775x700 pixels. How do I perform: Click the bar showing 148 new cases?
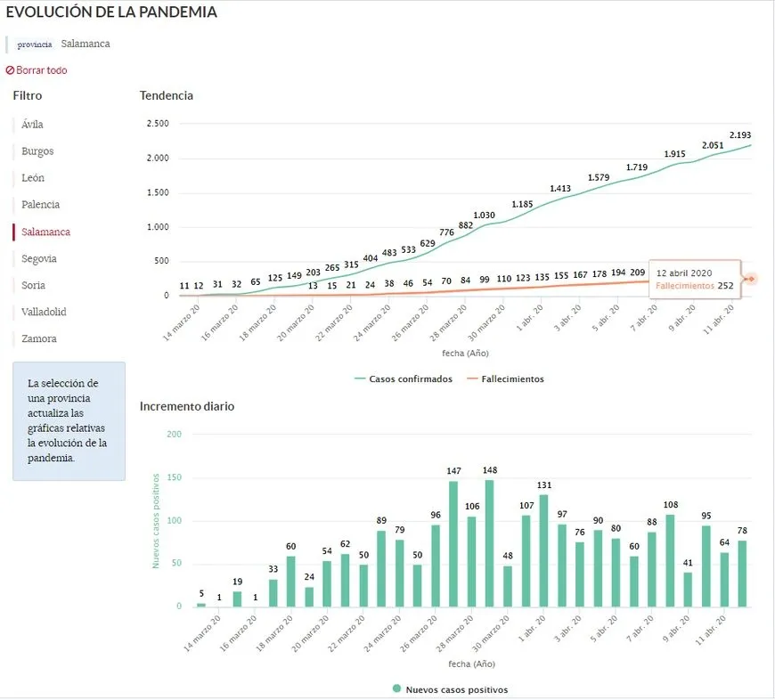tap(489, 543)
